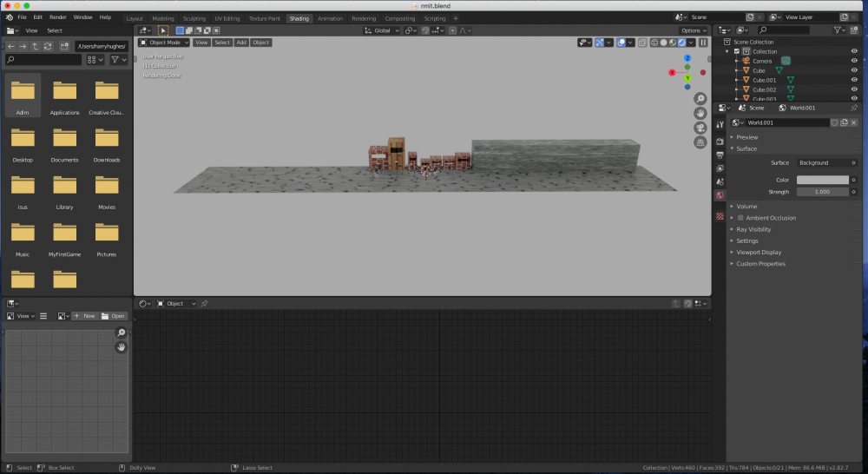868x474 pixels.
Task: Select solid viewport shading mode
Action: pyautogui.click(x=663, y=43)
